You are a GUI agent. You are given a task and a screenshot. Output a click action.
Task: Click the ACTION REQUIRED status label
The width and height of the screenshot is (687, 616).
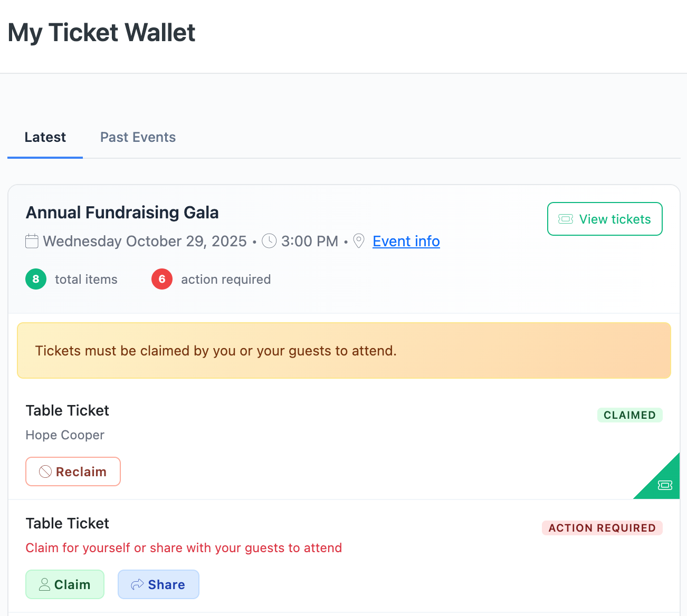[x=602, y=528]
